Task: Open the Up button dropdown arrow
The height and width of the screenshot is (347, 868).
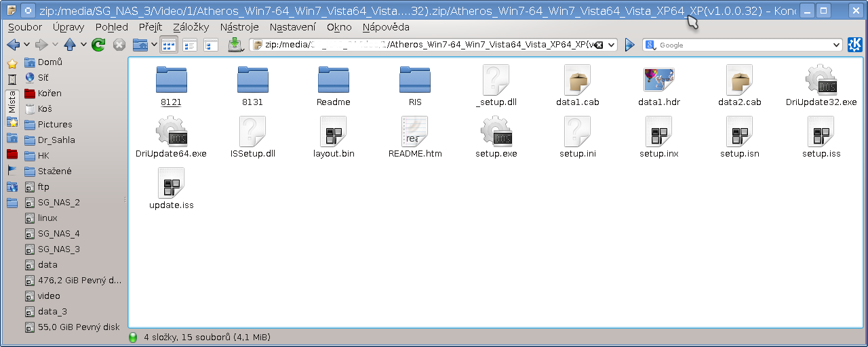Action: 83,45
